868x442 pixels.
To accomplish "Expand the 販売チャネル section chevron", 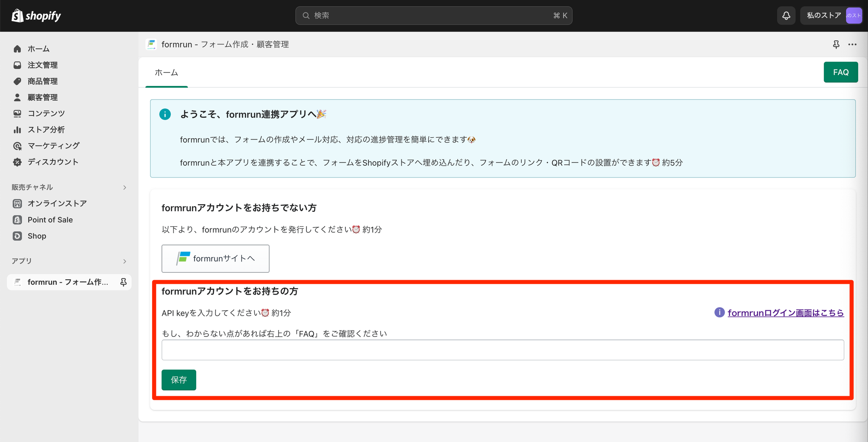I will [125, 187].
